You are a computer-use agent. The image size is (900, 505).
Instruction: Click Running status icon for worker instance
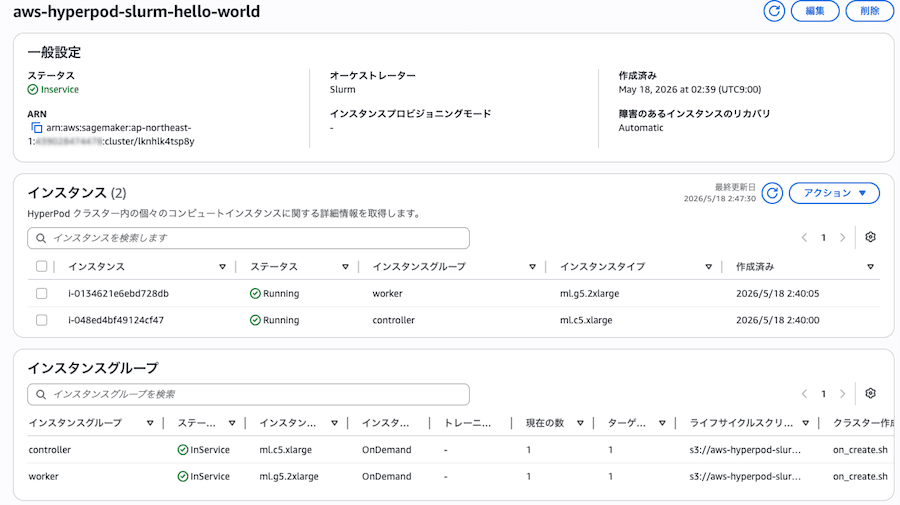point(255,293)
